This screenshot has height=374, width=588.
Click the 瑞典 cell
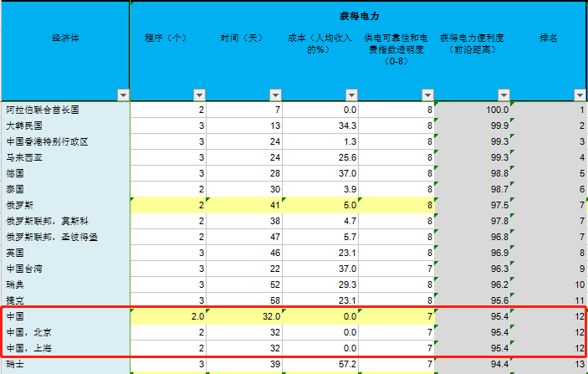[x=65, y=284]
